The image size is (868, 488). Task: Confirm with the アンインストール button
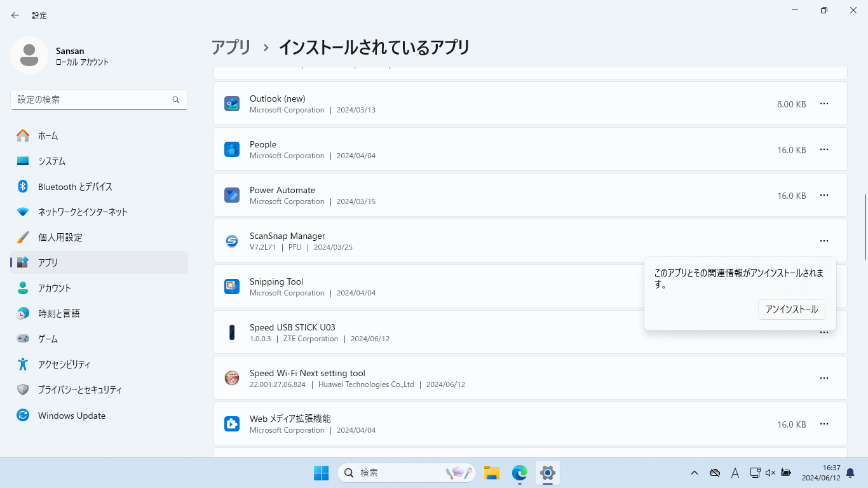[792, 309]
